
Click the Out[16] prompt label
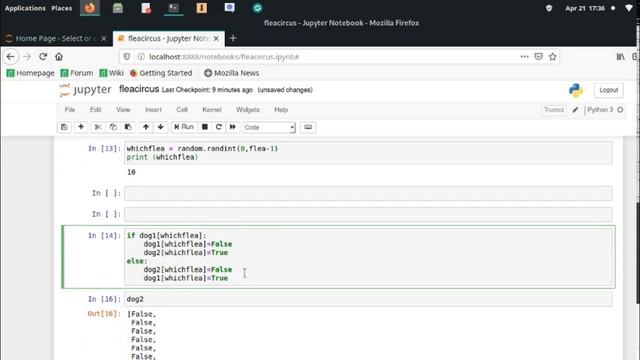tap(104, 314)
